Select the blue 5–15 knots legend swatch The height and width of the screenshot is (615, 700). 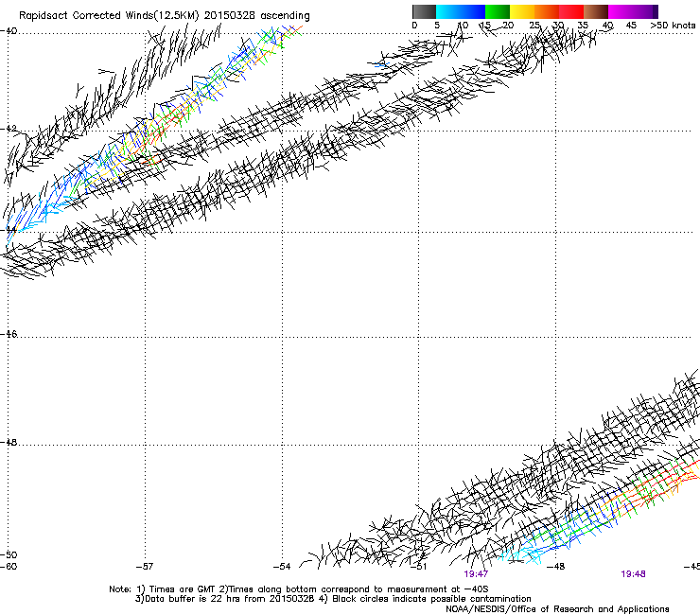[461, 11]
